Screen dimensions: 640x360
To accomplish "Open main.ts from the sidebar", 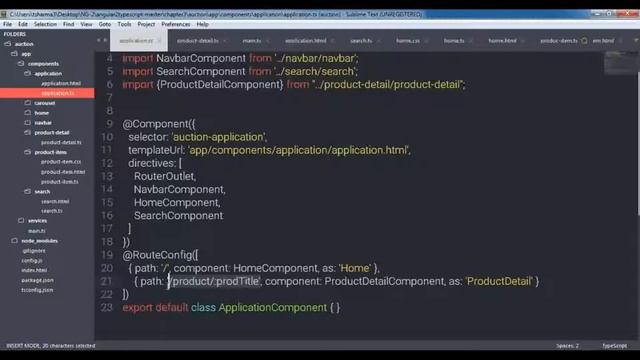I will click(37, 231).
